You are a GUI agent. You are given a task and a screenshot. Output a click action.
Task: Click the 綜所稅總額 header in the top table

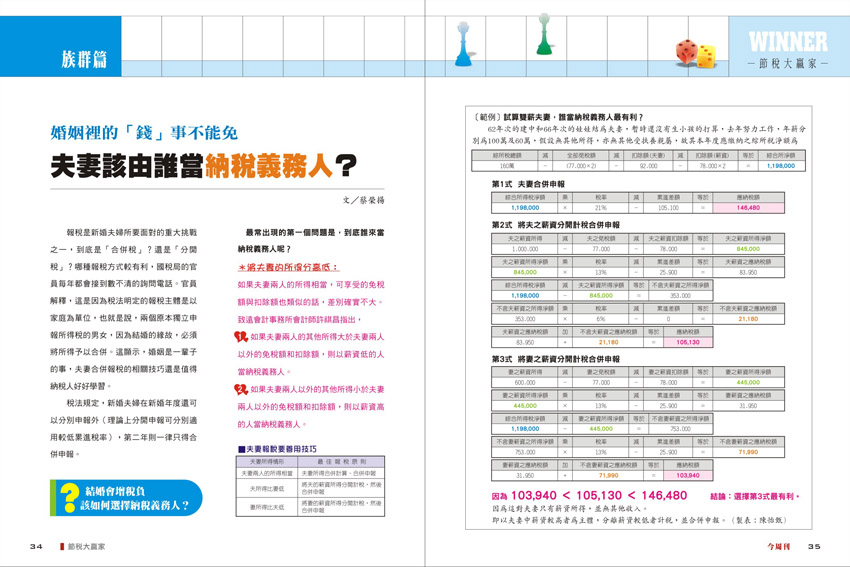[507, 156]
